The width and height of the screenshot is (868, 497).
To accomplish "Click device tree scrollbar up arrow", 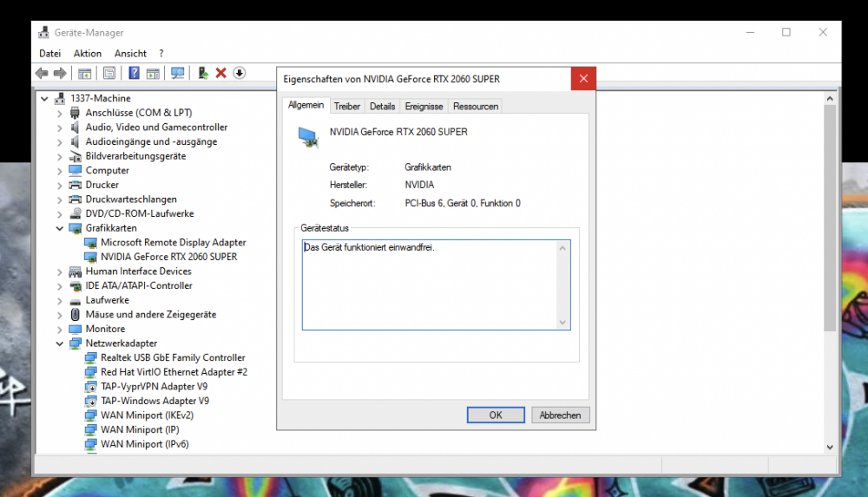I will coord(830,99).
